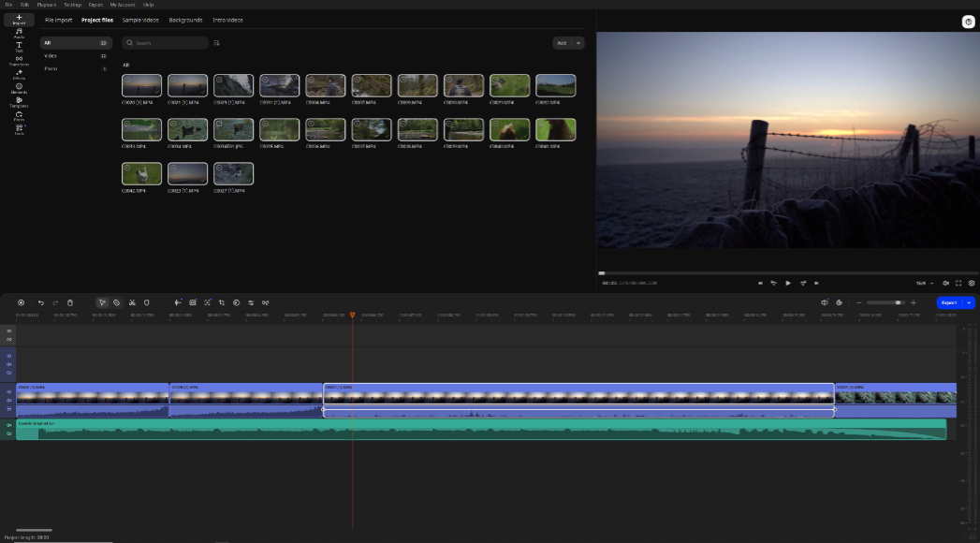Viewport: 980px width, 543px height.
Task: Open the Edit menu
Action: pyautogui.click(x=24, y=5)
